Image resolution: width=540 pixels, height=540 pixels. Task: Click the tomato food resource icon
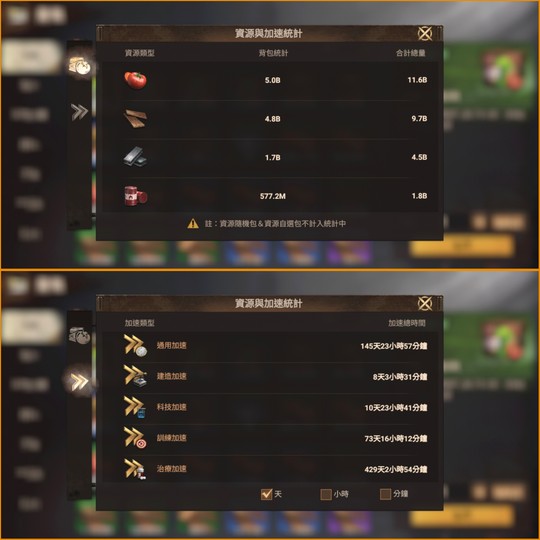(135, 80)
